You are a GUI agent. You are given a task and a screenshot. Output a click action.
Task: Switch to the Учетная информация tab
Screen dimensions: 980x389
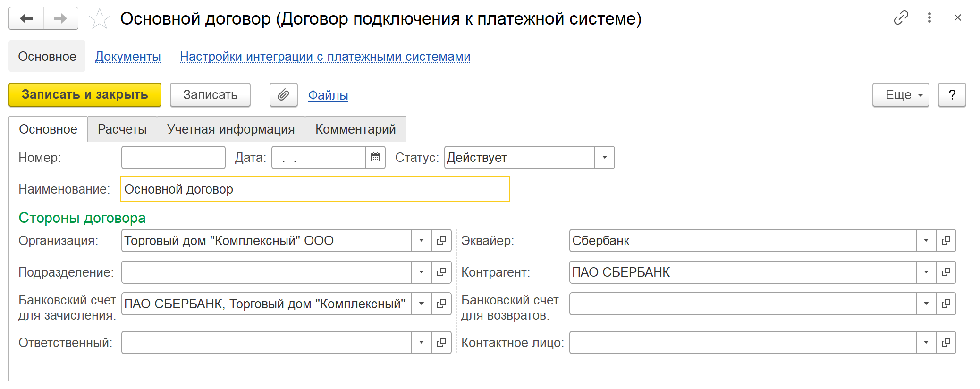click(x=231, y=129)
